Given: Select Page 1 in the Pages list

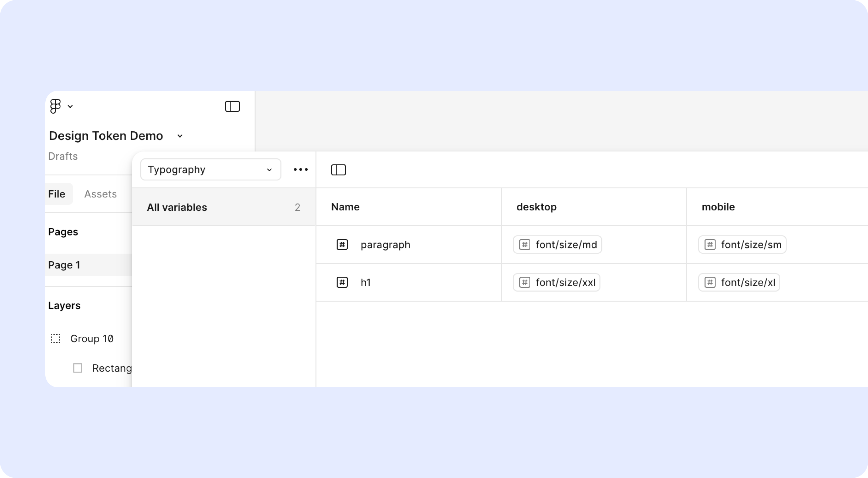Looking at the screenshot, I should [64, 265].
